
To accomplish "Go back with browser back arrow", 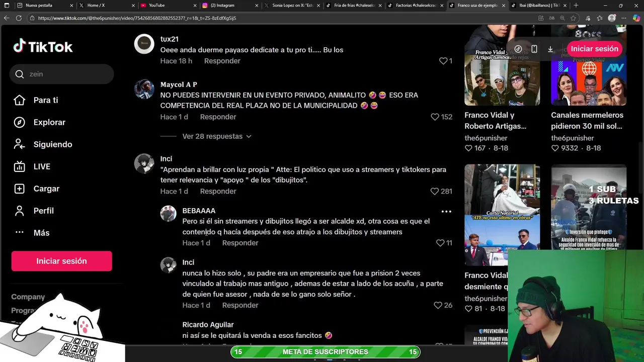I will 7,18.
